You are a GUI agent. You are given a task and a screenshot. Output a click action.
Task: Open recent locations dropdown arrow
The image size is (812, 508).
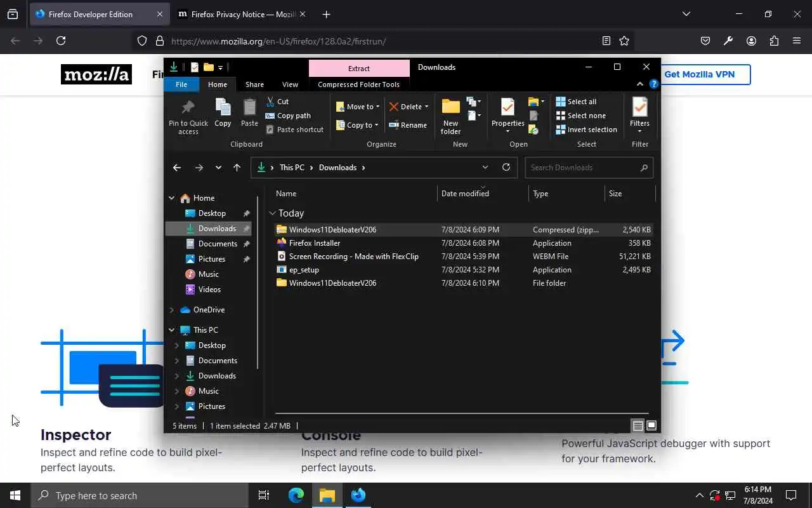tap(218, 168)
